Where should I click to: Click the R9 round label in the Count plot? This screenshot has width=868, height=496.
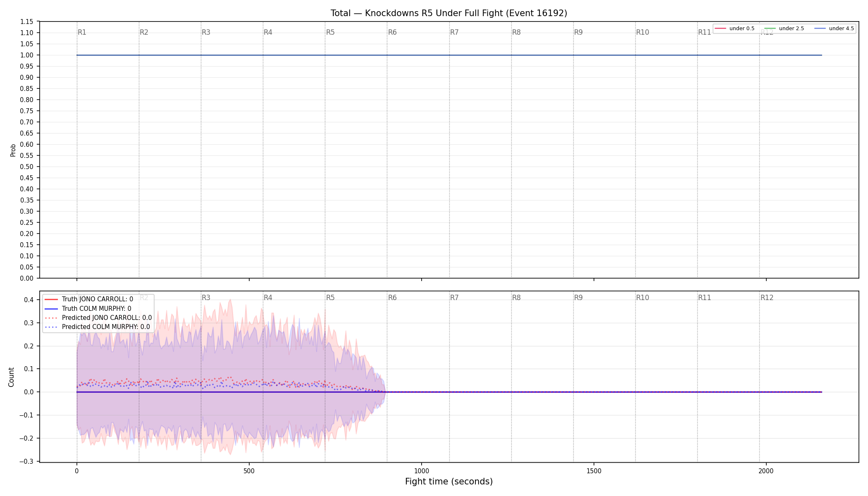(578, 298)
